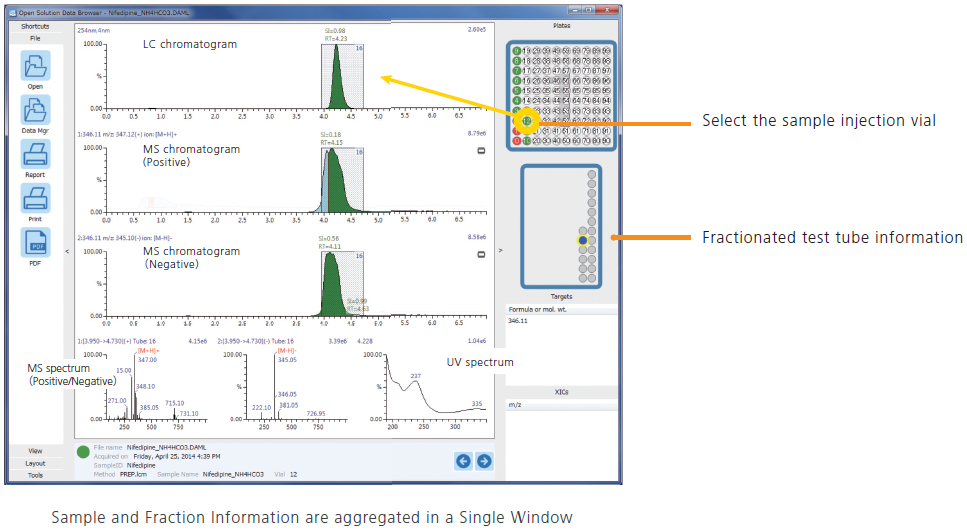The height and width of the screenshot is (531, 967).
Task: Export using the PDF icon
Action: 35,243
